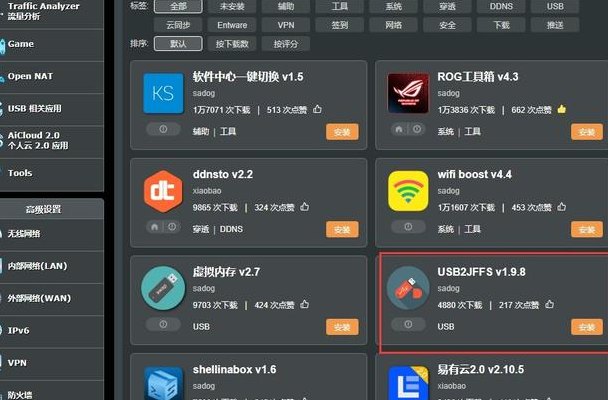Open USB 相关应用 sidebar menu
Screen dimensions: 608x400
(52, 109)
